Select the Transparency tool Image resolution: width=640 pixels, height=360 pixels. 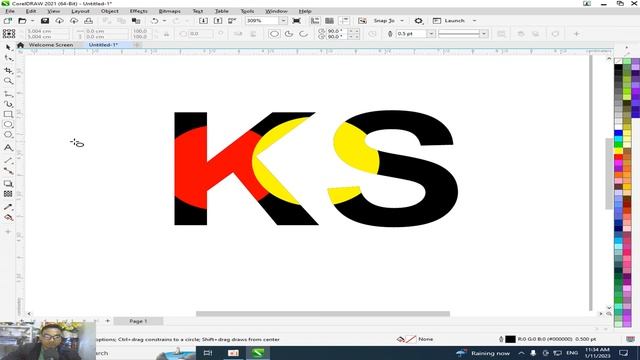(x=8, y=194)
